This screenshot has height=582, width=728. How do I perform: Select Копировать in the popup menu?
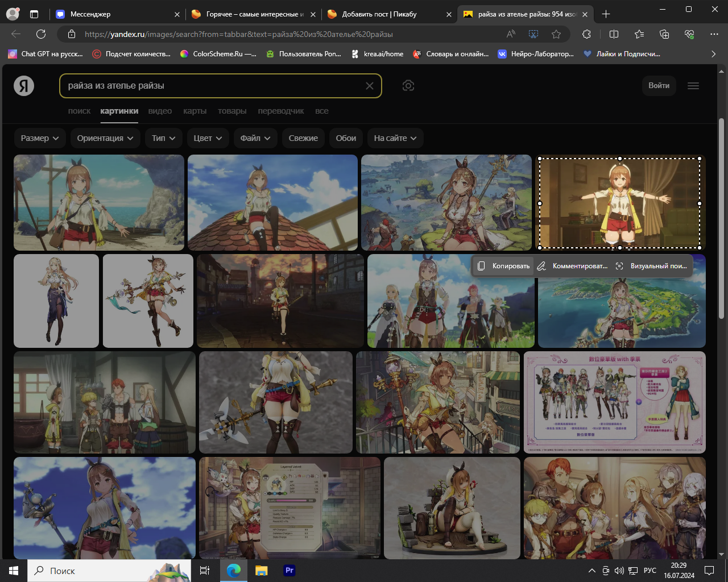tap(504, 266)
